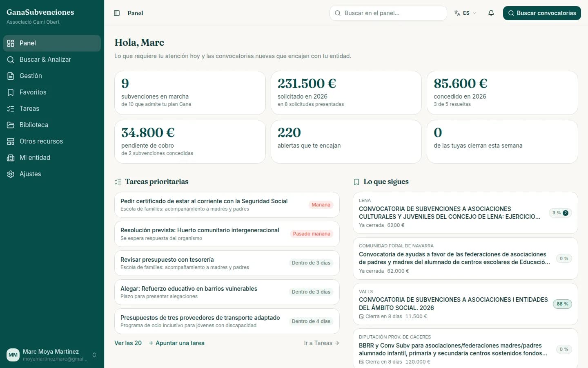Open the 231.500 € solicitado card
The image size is (588, 368).
[346, 93]
